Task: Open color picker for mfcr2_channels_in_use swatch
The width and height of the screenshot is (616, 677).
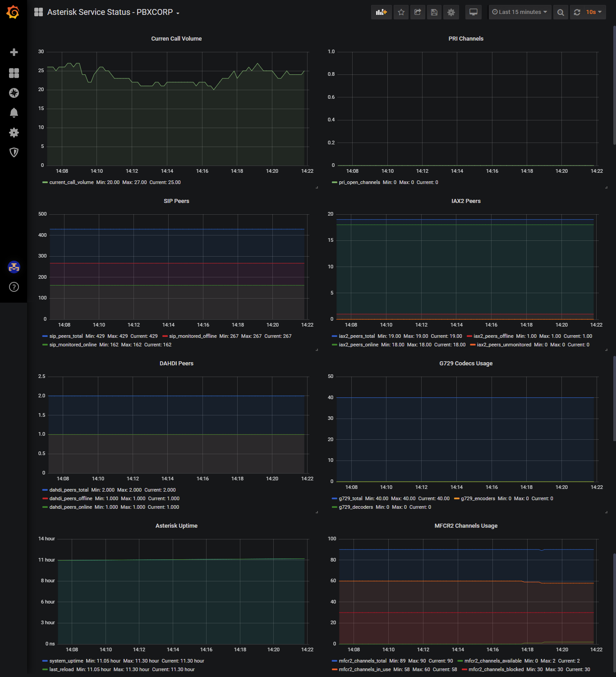Action: (x=335, y=670)
